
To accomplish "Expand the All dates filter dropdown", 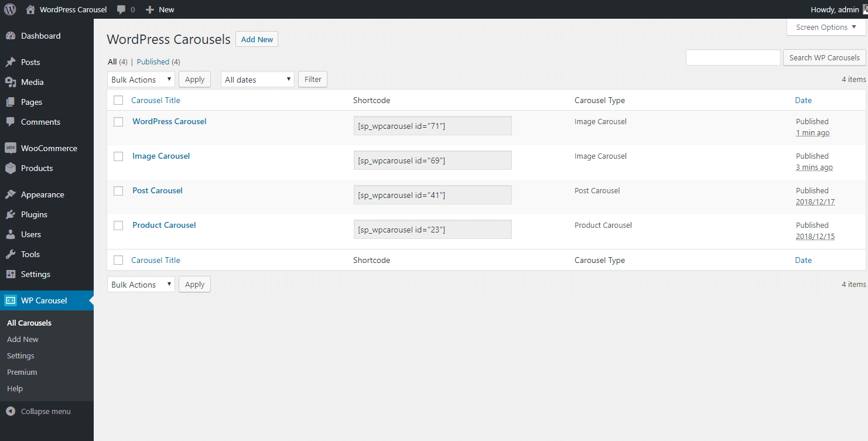I will tap(257, 80).
